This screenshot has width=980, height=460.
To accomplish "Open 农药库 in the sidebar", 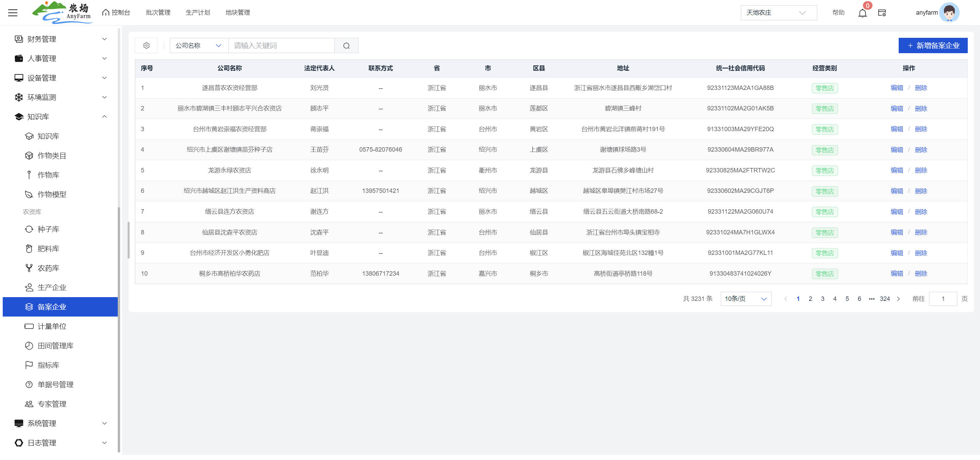I will point(48,268).
